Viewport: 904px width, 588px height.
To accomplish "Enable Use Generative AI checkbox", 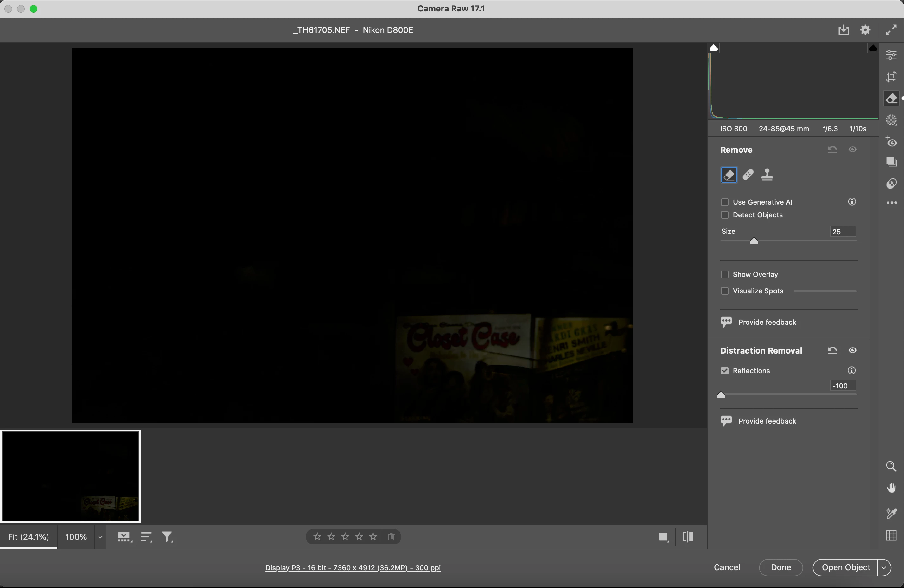I will pyautogui.click(x=725, y=202).
